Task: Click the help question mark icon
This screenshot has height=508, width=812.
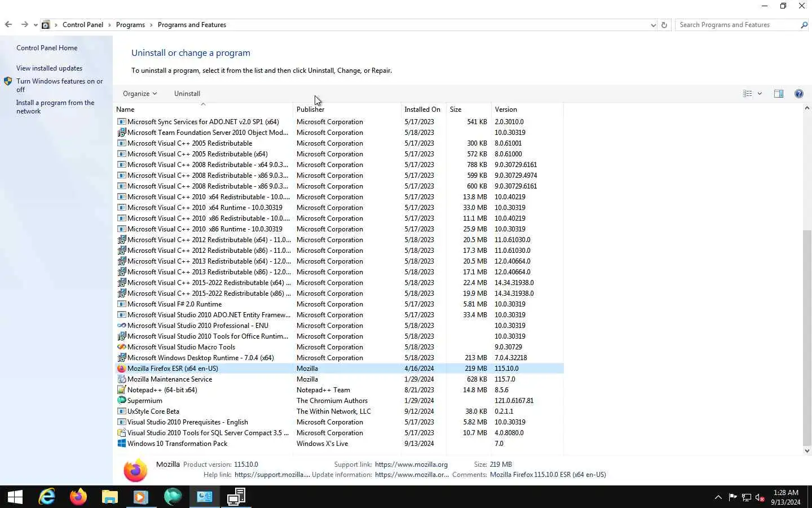Action: tap(799, 94)
